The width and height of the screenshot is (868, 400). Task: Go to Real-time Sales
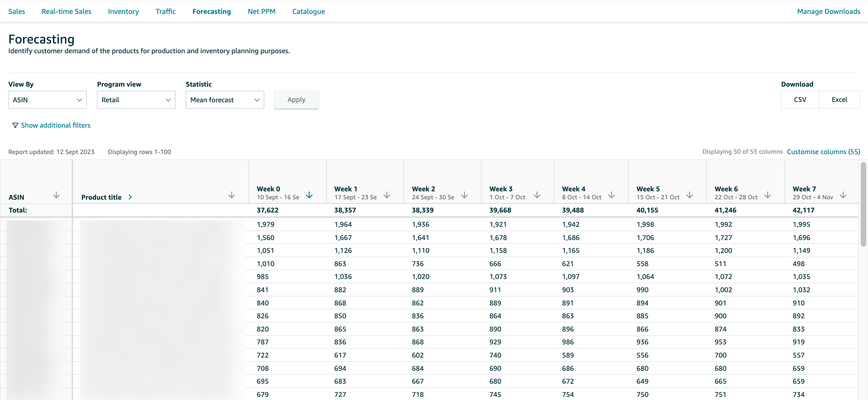click(66, 11)
